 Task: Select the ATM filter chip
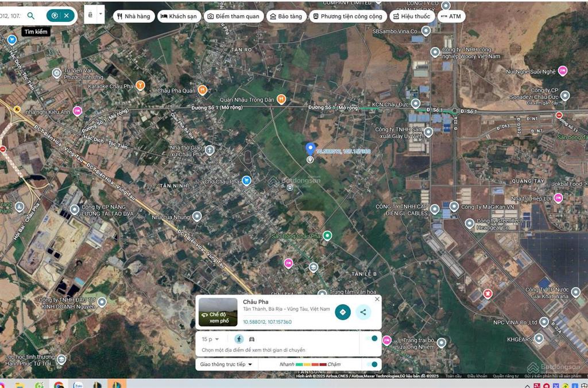point(451,16)
